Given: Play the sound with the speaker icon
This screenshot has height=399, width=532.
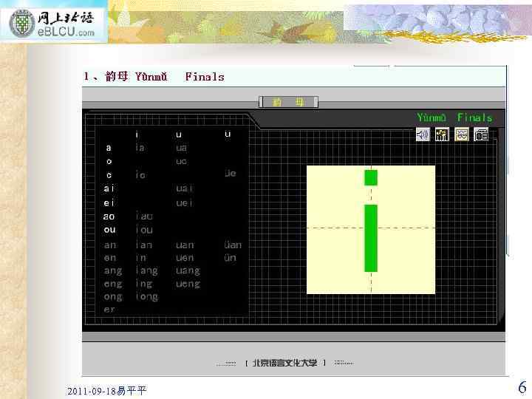Looking at the screenshot, I should click(423, 134).
